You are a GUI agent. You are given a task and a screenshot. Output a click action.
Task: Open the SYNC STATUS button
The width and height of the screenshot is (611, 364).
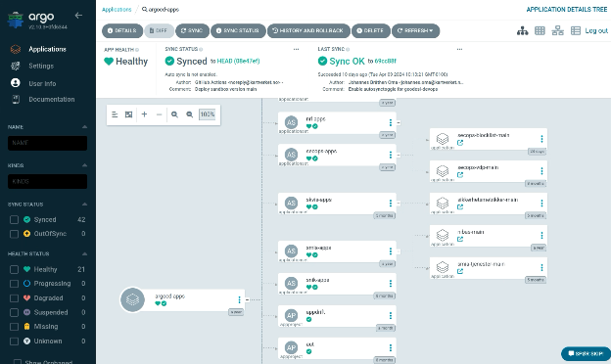point(238,30)
